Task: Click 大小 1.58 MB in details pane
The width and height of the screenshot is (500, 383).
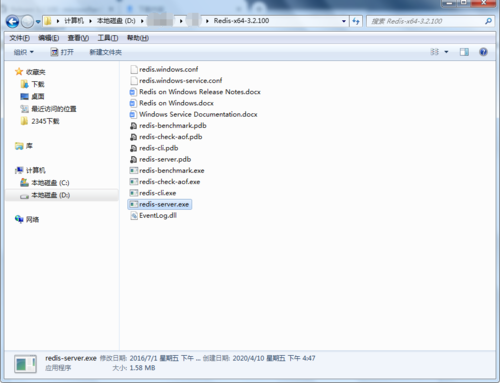Action: (x=134, y=368)
